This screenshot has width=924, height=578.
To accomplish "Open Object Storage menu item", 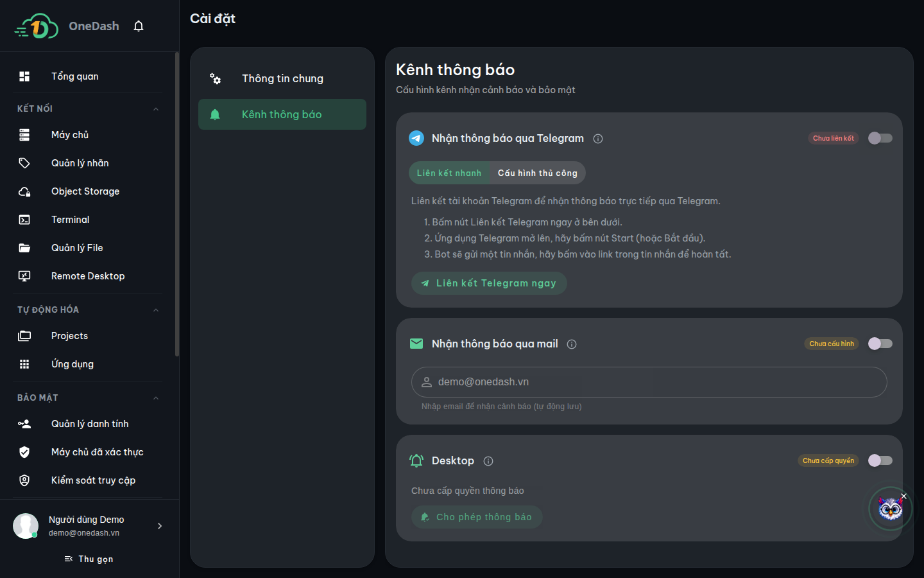I will pos(88,191).
